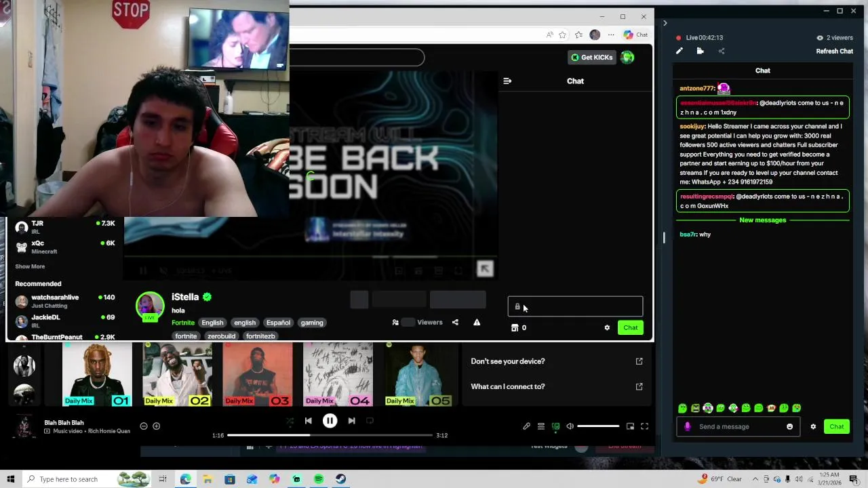Pause the Spotify track
This screenshot has width=868, height=488.
(x=330, y=421)
